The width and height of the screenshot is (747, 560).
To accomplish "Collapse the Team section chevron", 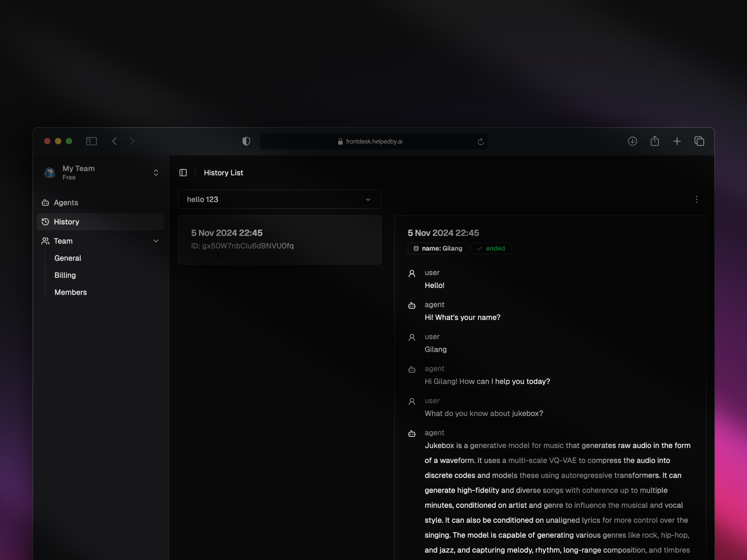I will (156, 241).
